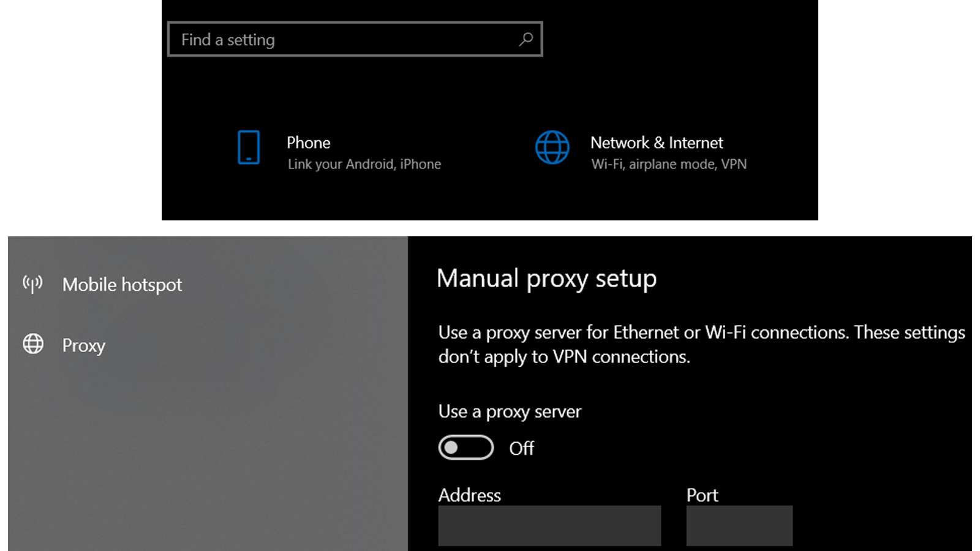This screenshot has height=551, width=980.
Task: Click the 'Port' field label
Action: click(x=703, y=495)
